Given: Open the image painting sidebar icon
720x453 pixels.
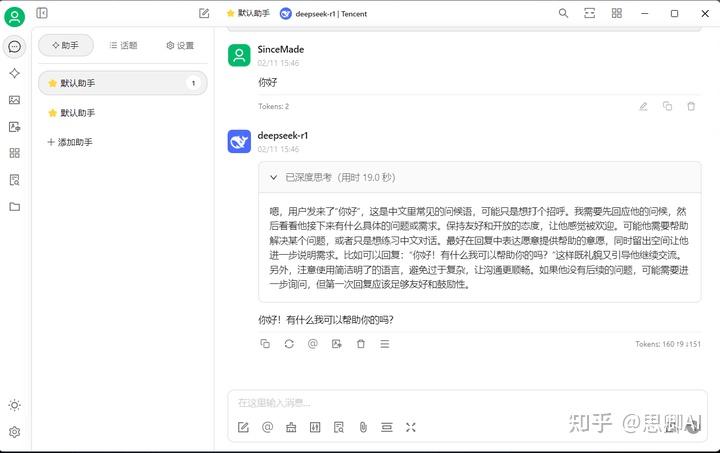Looking at the screenshot, I should pos(15,100).
